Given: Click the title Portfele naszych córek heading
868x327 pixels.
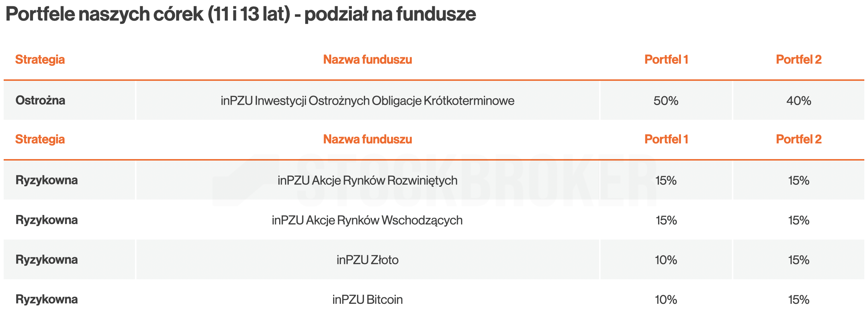Looking at the screenshot, I should point(241,15).
